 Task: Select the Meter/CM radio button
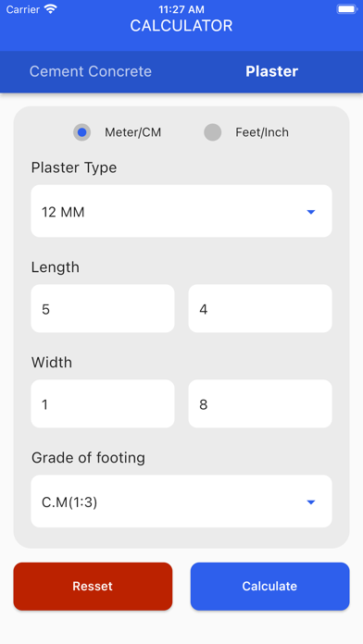pos(81,132)
